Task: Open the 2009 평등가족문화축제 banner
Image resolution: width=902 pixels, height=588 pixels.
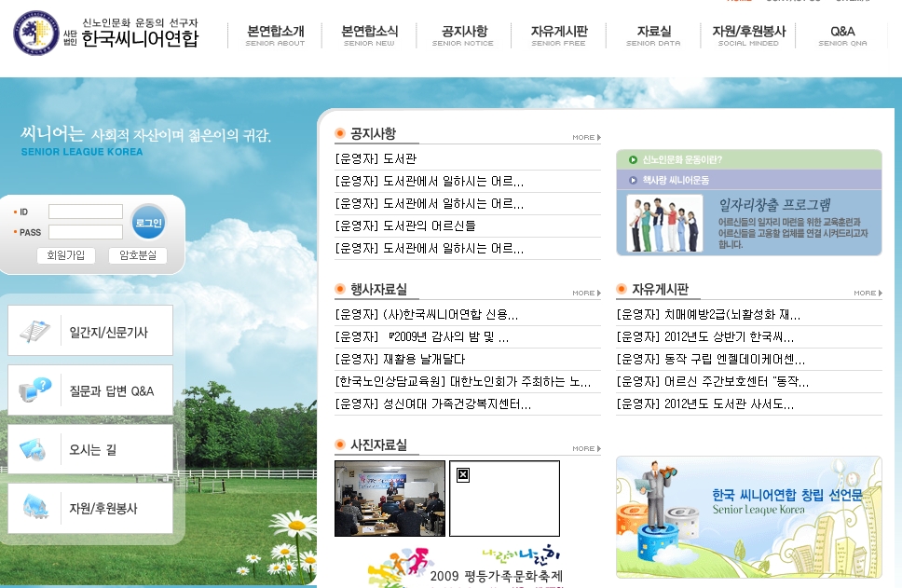Action: (x=466, y=567)
